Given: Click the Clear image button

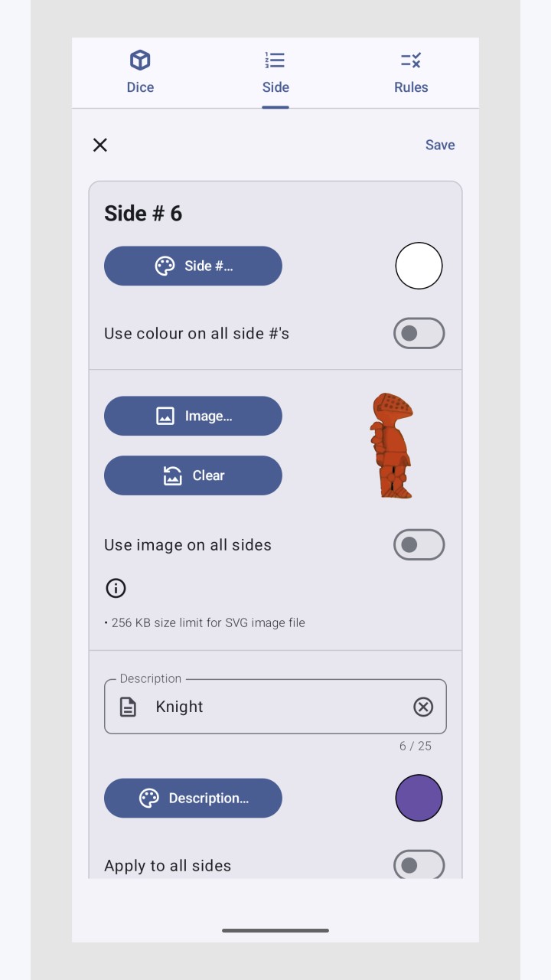Looking at the screenshot, I should [193, 475].
